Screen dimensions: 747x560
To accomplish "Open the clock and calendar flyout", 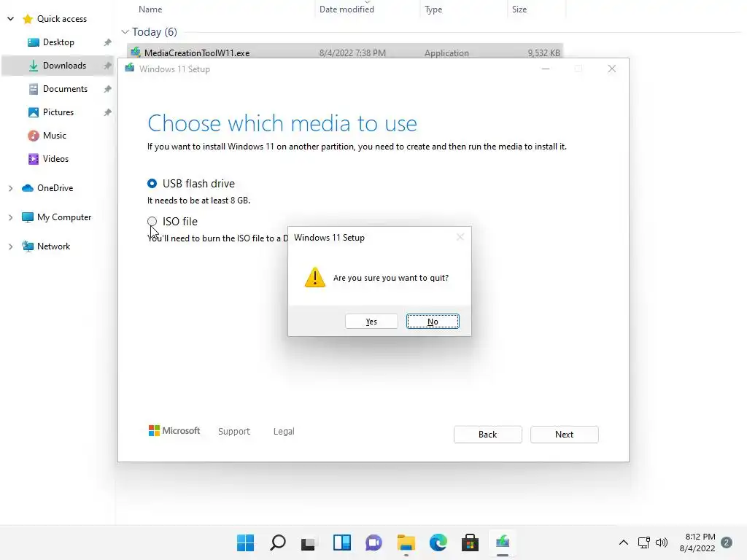I will [x=697, y=542].
